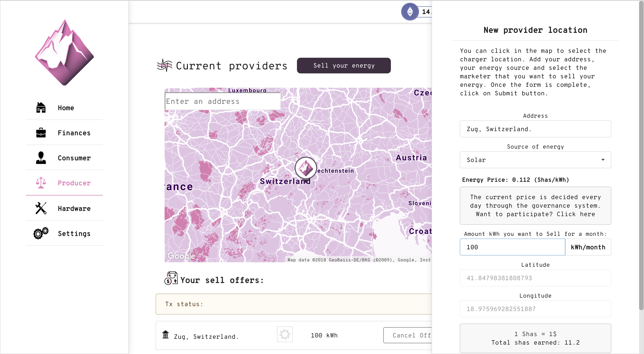This screenshot has height=354, width=644.
Task: Click the 'kWh/month' unit label
Action: tap(588, 247)
